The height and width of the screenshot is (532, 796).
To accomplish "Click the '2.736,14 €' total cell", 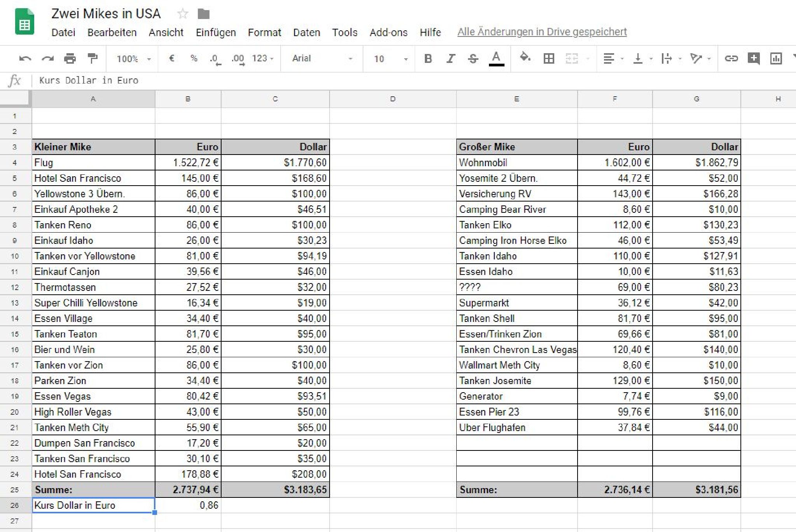I will point(615,490).
